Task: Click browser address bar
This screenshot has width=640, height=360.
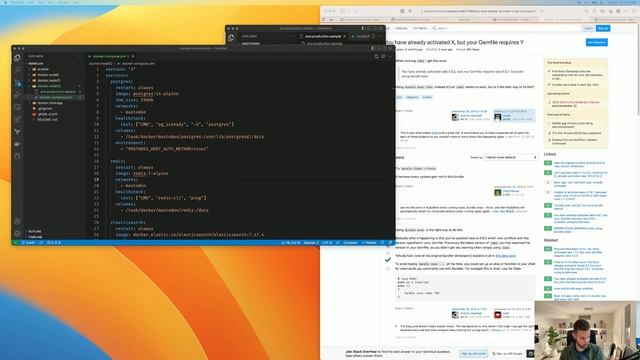Action: point(478,11)
